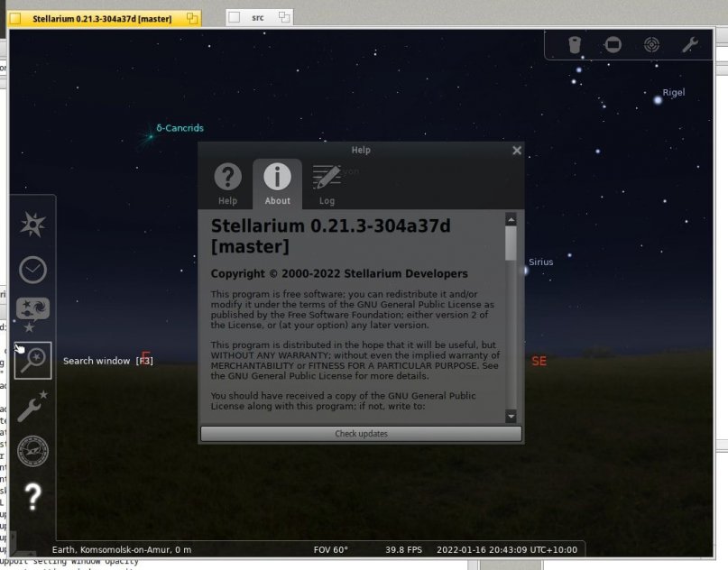Select the About tab
Image resolution: width=728 pixels, height=570 pixels.
277,183
